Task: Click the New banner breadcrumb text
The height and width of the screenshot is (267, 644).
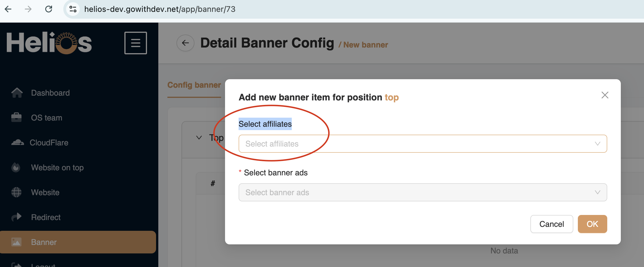Action: [366, 45]
